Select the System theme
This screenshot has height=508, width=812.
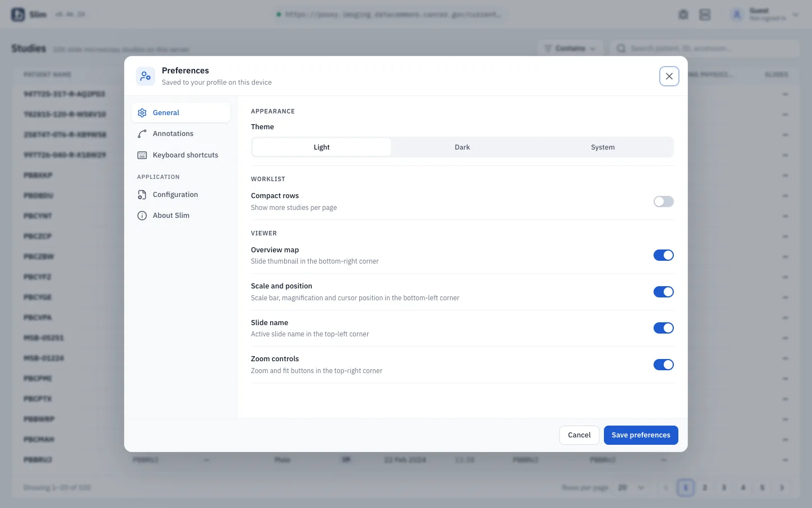click(603, 147)
